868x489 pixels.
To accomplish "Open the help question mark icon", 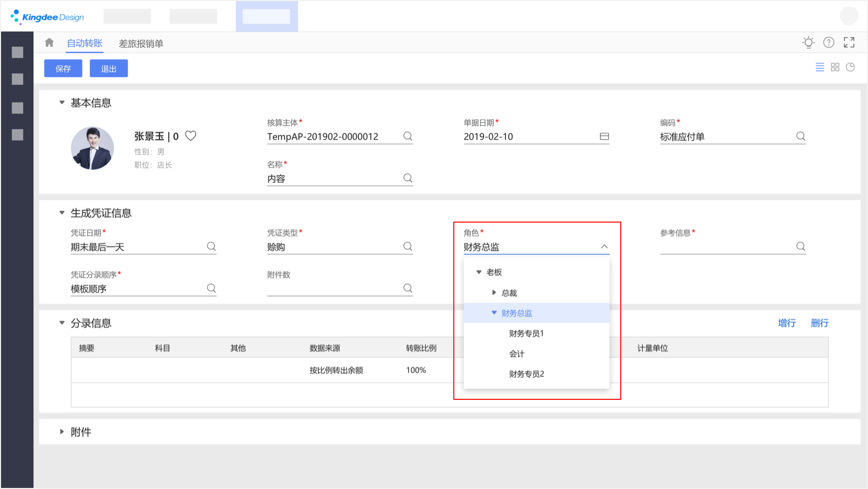I will 828,43.
